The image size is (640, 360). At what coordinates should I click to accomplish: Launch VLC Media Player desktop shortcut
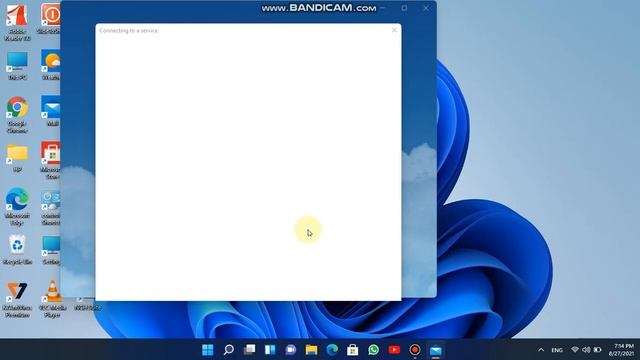pos(52,299)
